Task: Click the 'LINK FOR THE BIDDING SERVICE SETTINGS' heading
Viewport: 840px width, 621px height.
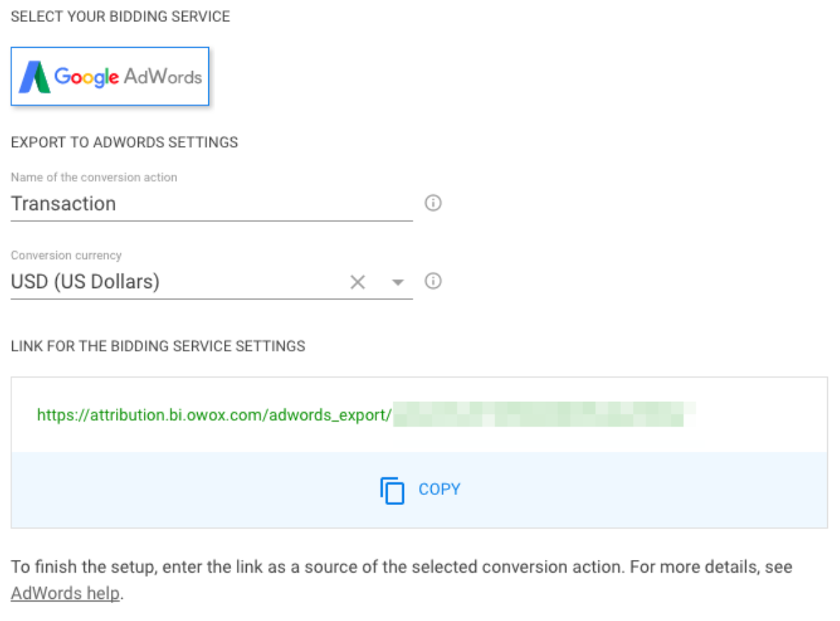Action: [x=158, y=346]
